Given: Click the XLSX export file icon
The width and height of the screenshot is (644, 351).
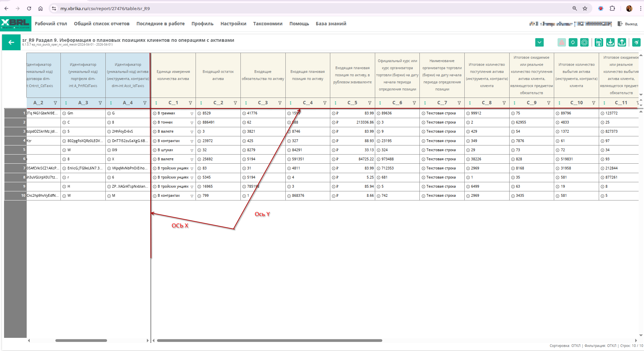Looking at the screenshot, I should [599, 43].
